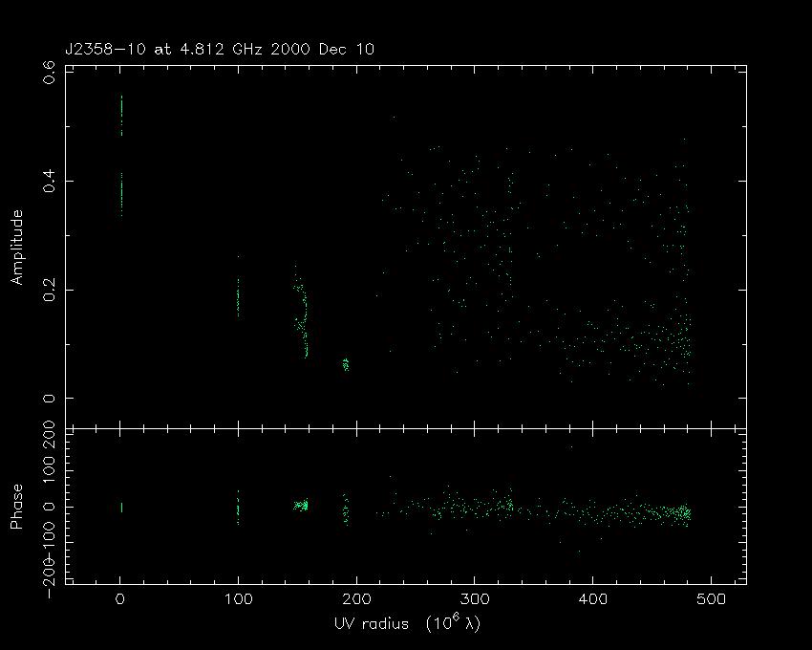Click the x-axis tick label '100'
Viewport: 812px width, 650px height.
click(x=238, y=599)
